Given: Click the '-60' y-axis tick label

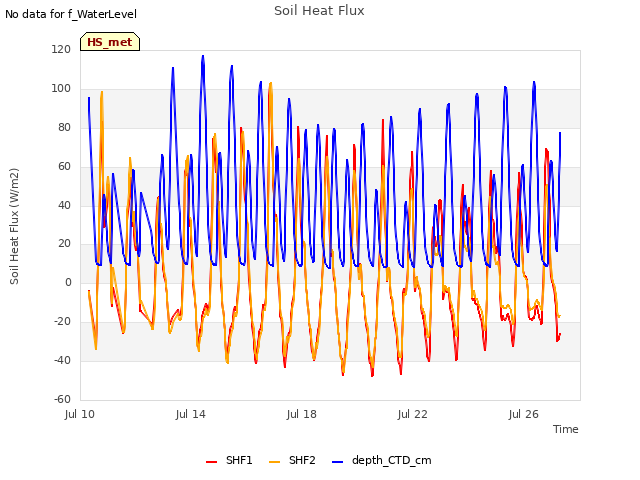Looking at the screenshot, I should [62, 399].
